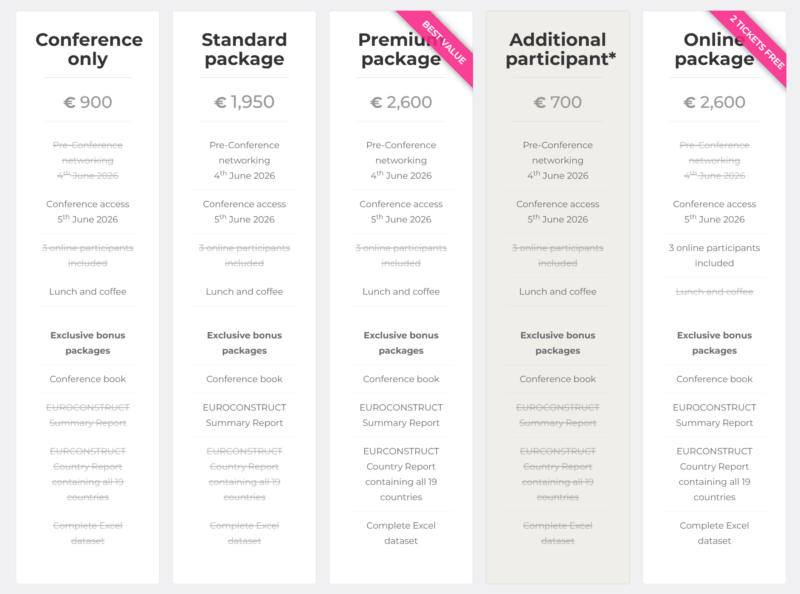Select the Standard package heading
Viewport: 800px width, 594px height.
[244, 49]
